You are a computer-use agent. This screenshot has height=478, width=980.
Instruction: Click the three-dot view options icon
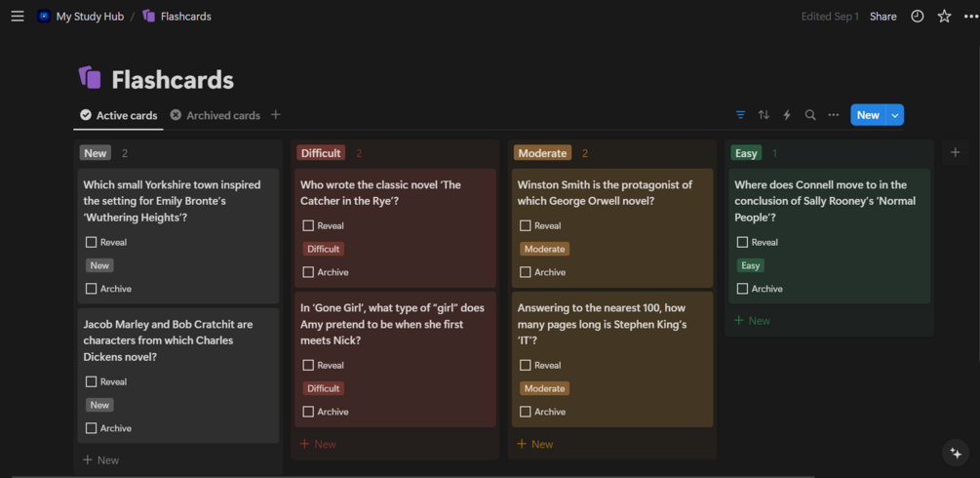(834, 115)
